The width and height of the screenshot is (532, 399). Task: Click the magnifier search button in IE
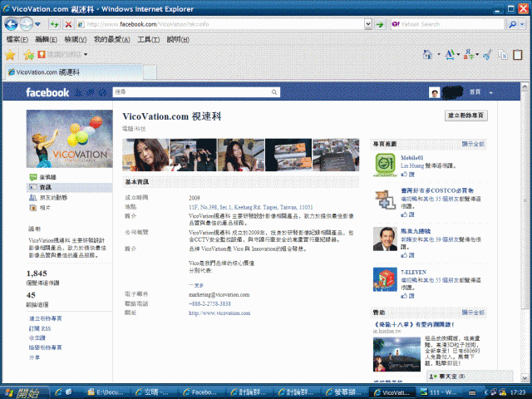point(512,24)
